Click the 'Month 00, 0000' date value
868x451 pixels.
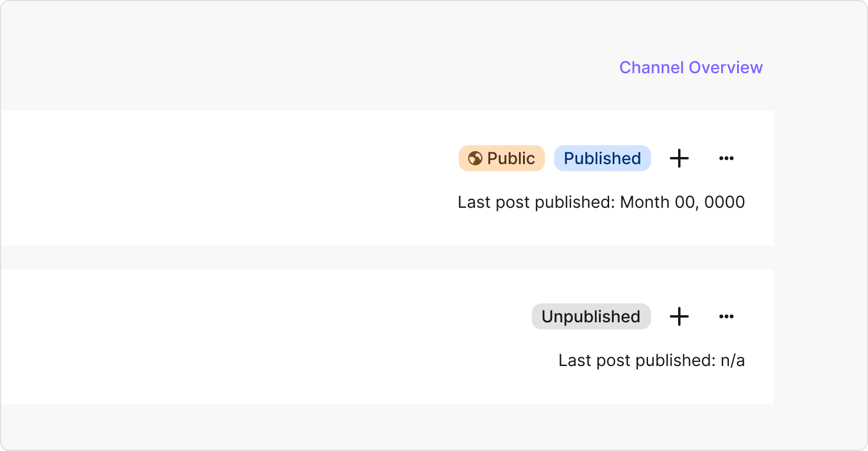(683, 202)
